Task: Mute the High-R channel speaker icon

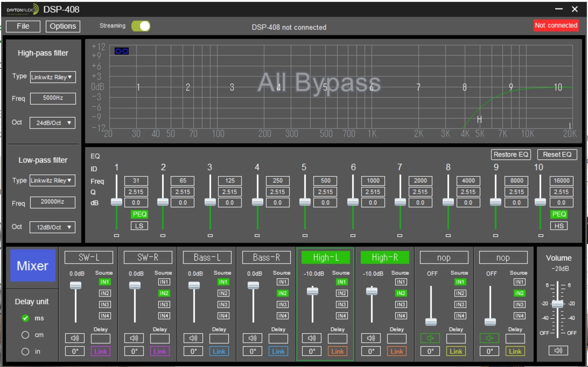Action: coord(371,338)
